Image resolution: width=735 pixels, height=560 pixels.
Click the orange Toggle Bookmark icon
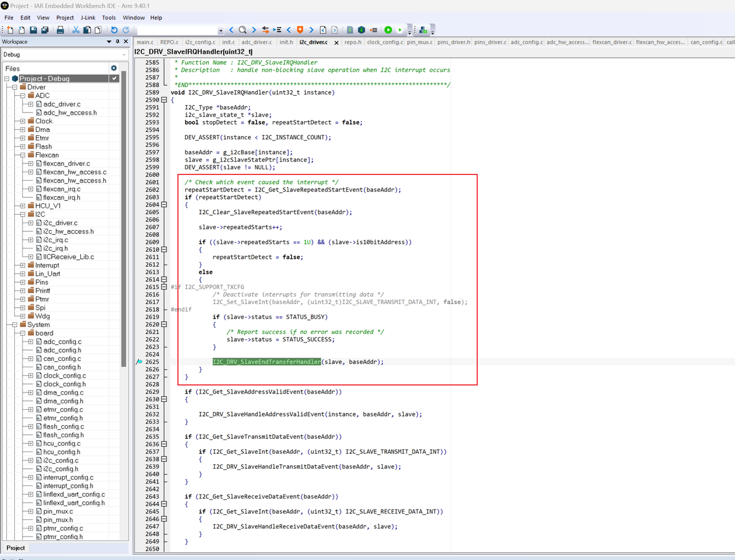tap(300, 30)
